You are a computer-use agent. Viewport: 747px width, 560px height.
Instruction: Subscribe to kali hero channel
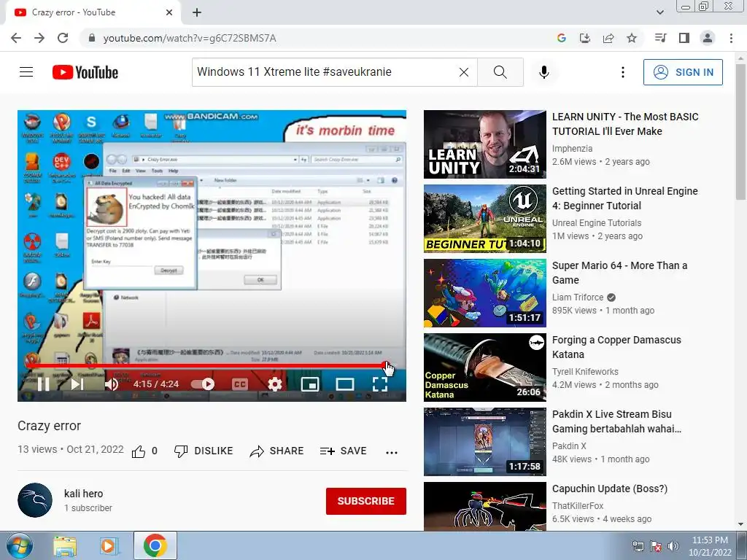(x=366, y=501)
